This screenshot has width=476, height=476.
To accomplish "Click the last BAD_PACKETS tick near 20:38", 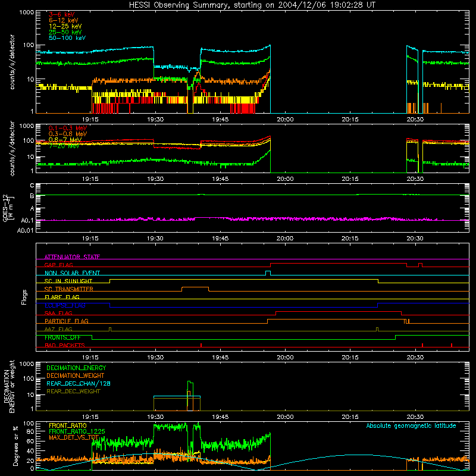I will coord(452,345).
